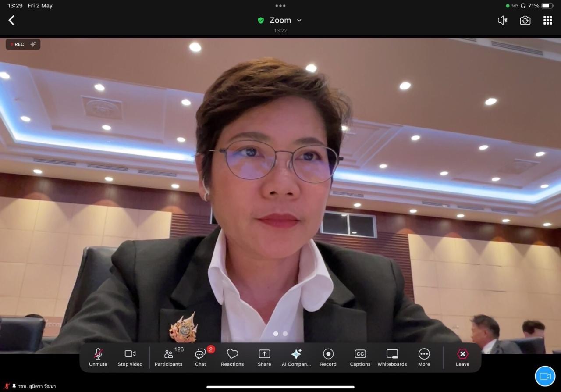The height and width of the screenshot is (392, 561).
Task: Open the Reactions heart menu
Action: 232,357
